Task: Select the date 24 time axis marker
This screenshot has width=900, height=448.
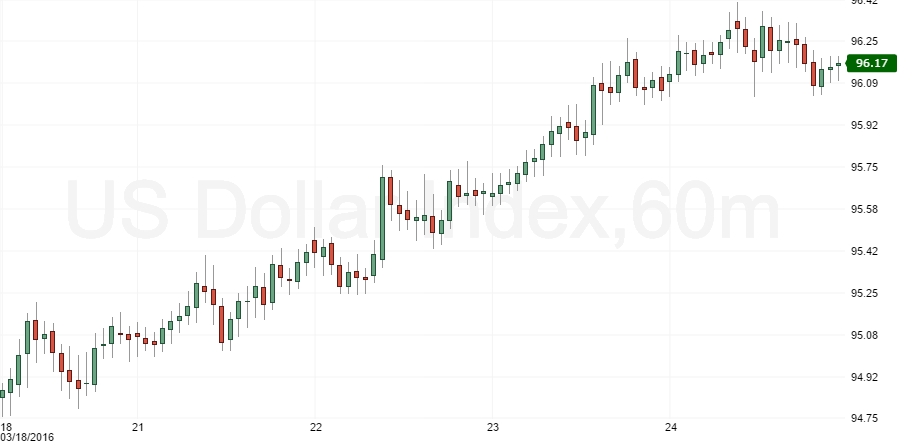Action: pos(671,427)
